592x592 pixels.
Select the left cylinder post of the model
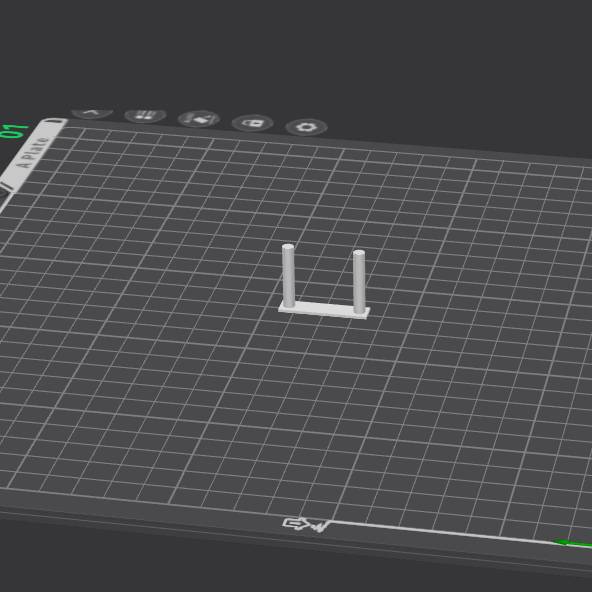pos(288,276)
